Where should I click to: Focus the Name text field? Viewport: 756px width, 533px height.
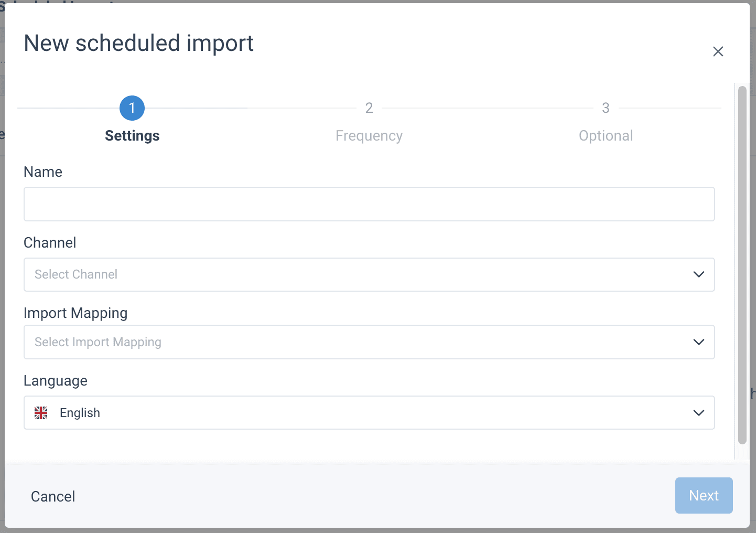point(369,204)
